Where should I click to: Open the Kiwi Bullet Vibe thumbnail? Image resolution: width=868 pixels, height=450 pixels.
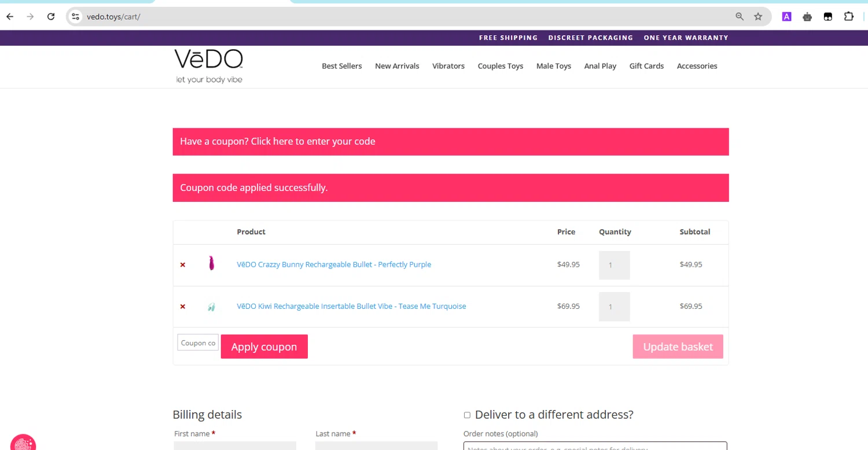tap(212, 307)
